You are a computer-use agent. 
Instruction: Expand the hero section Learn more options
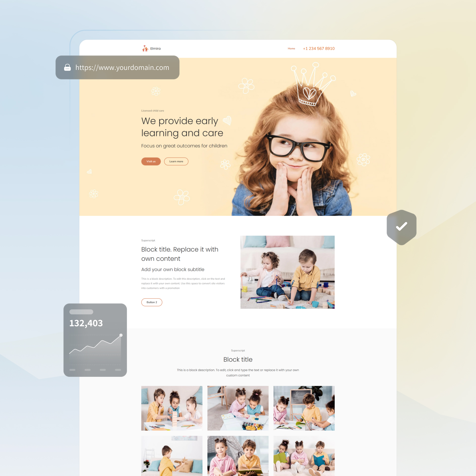176,161
